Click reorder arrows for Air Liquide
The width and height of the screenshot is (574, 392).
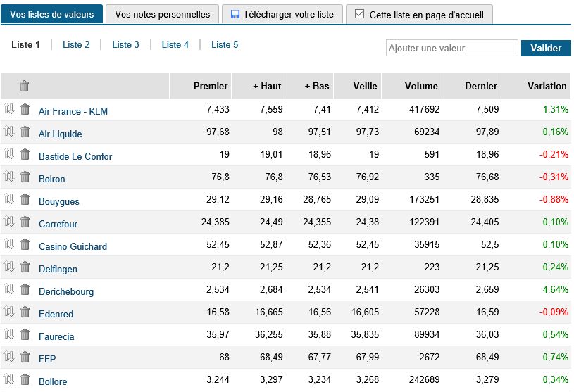8,132
